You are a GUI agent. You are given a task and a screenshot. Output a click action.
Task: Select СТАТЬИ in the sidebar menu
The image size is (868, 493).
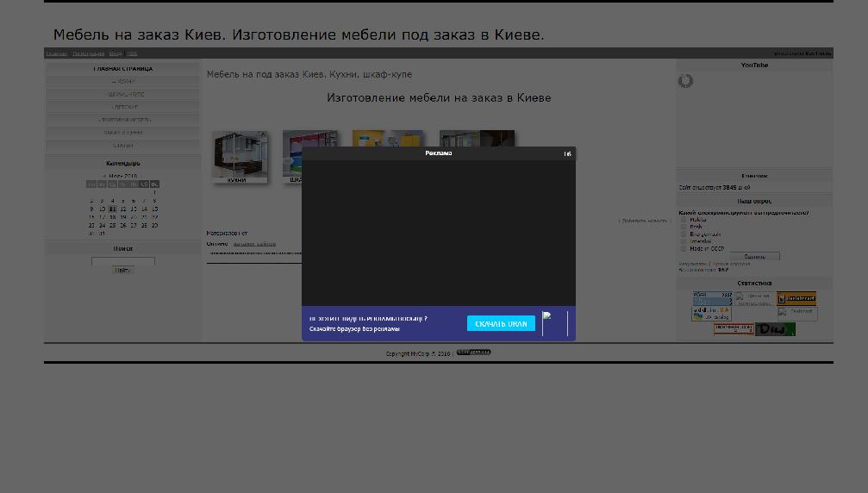[123, 146]
